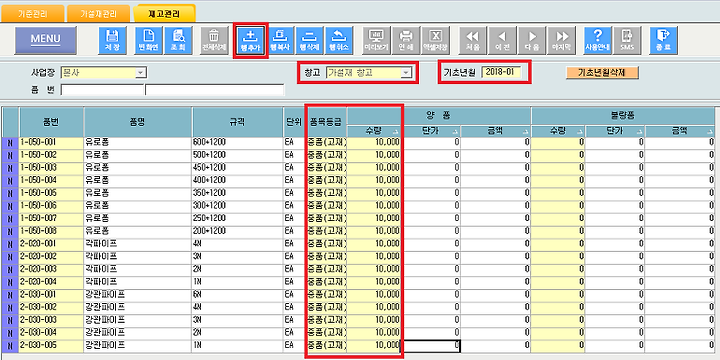Jump to last record with 마지막 icon

[562, 40]
